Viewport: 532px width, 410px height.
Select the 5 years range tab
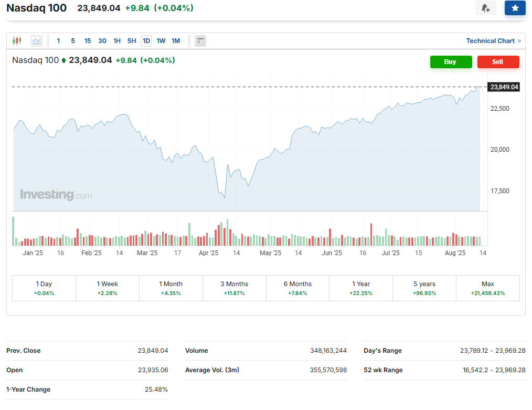(424, 288)
